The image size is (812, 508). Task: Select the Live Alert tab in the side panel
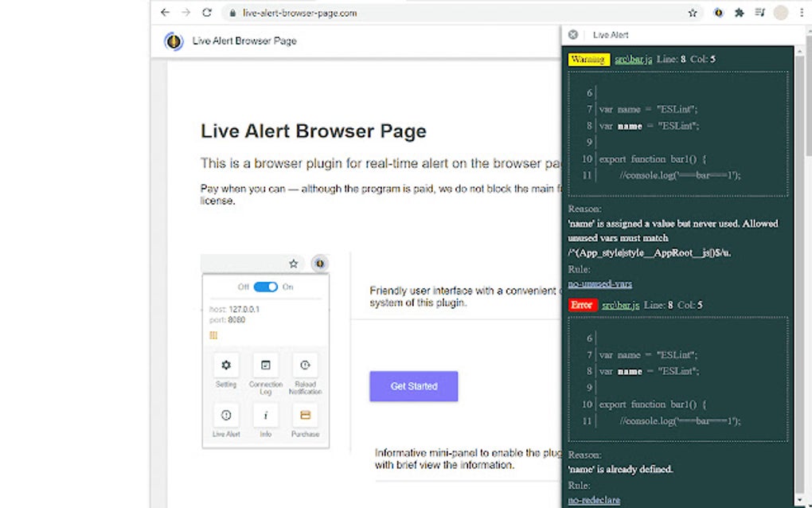(611, 35)
